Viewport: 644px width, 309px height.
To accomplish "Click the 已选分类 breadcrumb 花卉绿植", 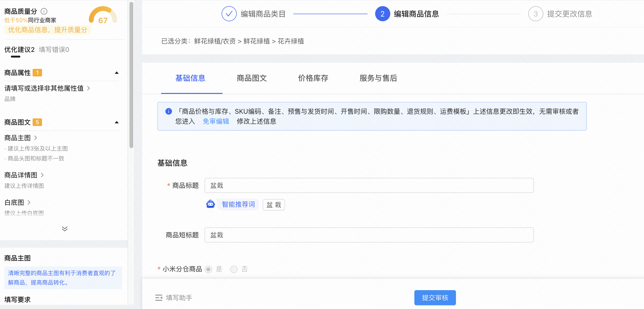I will click(x=291, y=41).
